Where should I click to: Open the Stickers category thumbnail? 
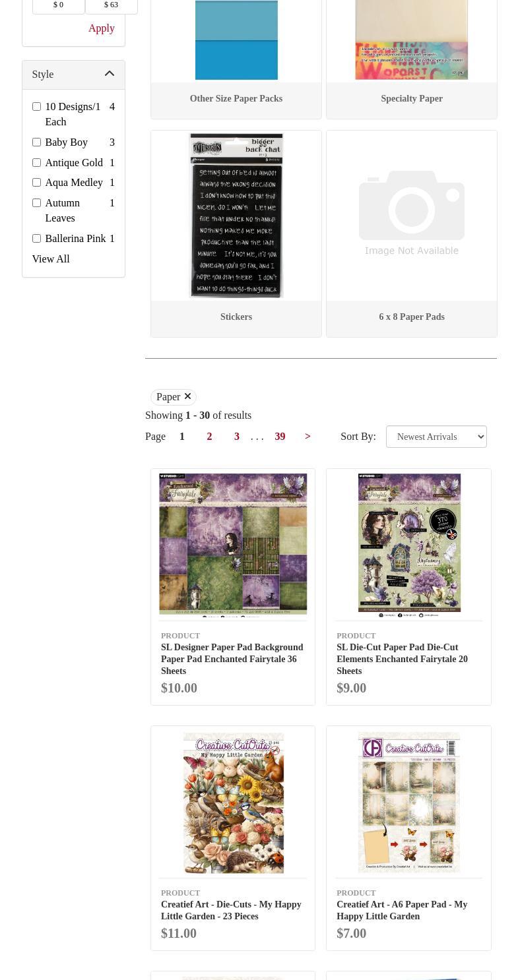236,216
